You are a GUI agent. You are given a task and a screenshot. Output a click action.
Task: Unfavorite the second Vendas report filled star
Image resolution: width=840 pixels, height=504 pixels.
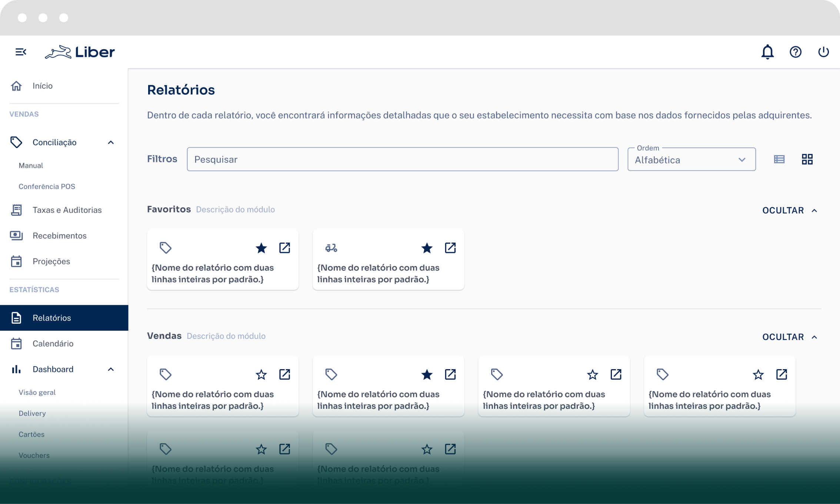427,374
